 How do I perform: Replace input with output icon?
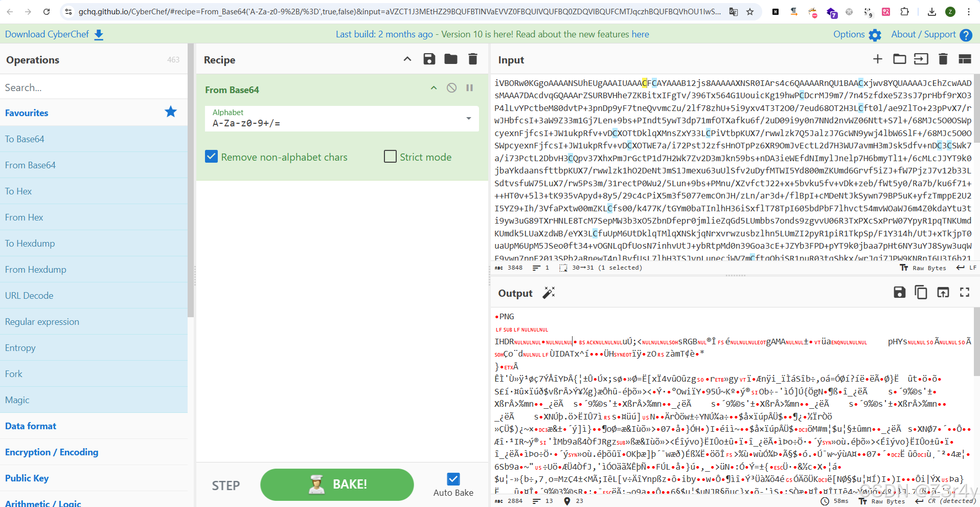pyautogui.click(x=943, y=292)
